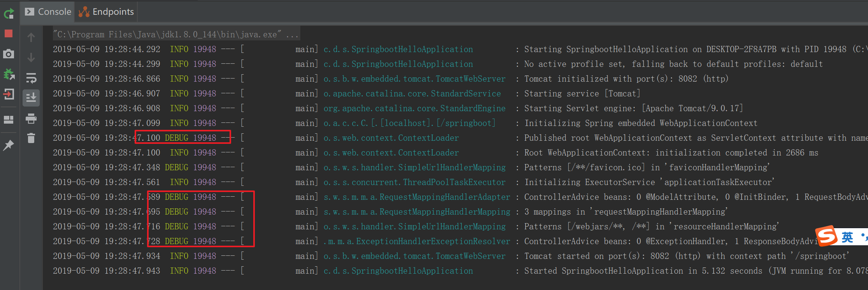Click the 'o.apache.catalina.core.StandardService' logger name
868x290 pixels.
(412, 94)
